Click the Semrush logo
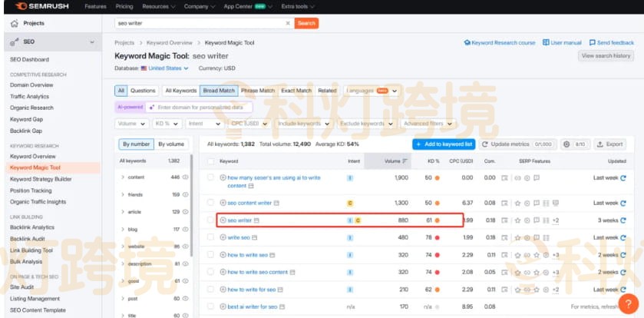Screen dimensions: 644x318 coord(38,6)
